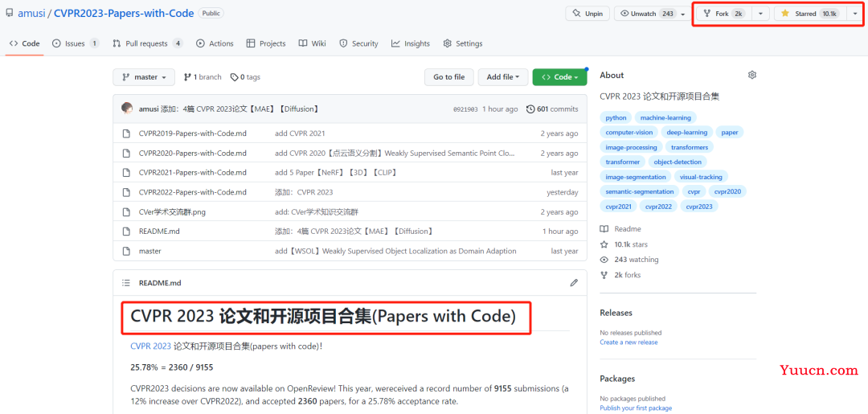Open the amusi owner profile link
868x414 pixels.
pos(31,14)
